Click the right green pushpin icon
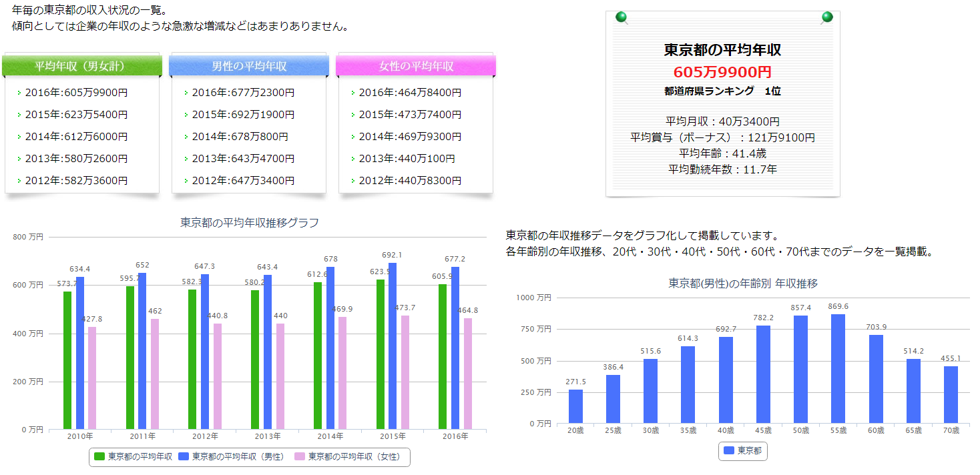The height and width of the screenshot is (475, 980). (827, 17)
